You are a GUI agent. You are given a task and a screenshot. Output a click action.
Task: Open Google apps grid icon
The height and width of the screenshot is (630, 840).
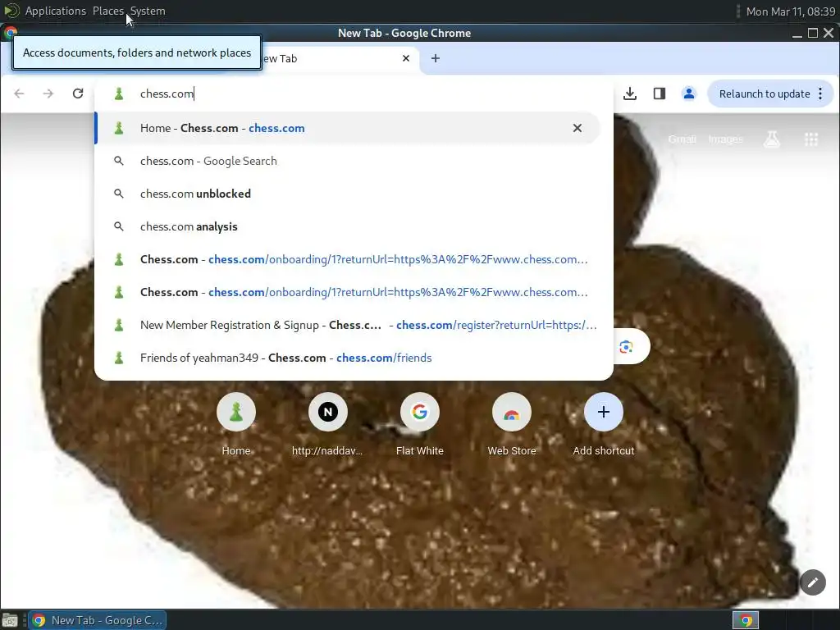click(811, 139)
